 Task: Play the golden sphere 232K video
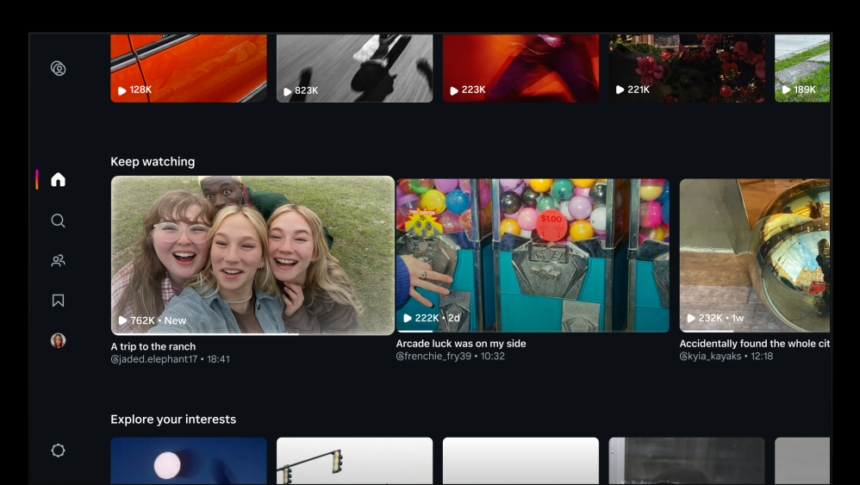(x=755, y=255)
